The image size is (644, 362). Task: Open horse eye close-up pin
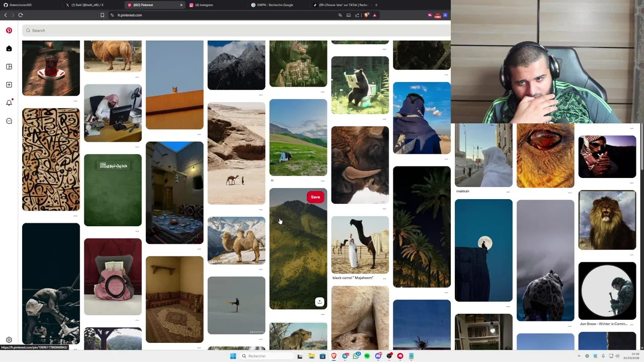[545, 155]
